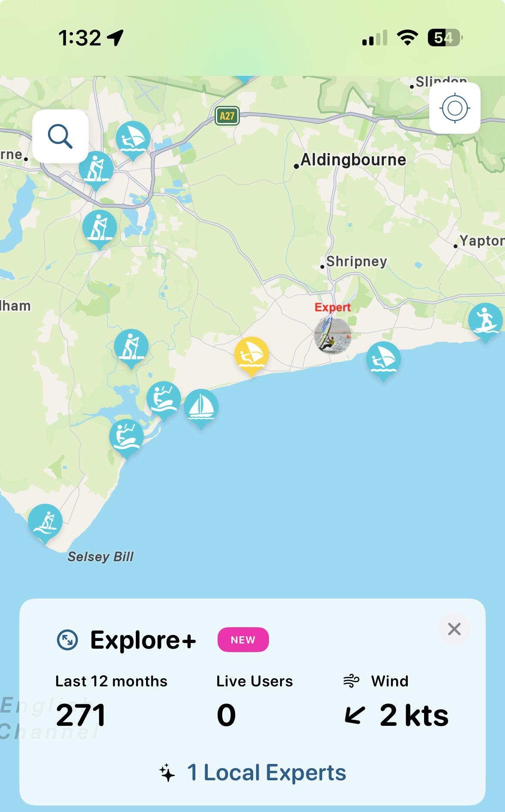Select the Aldingbourne place label
505x812 pixels.
coord(353,160)
